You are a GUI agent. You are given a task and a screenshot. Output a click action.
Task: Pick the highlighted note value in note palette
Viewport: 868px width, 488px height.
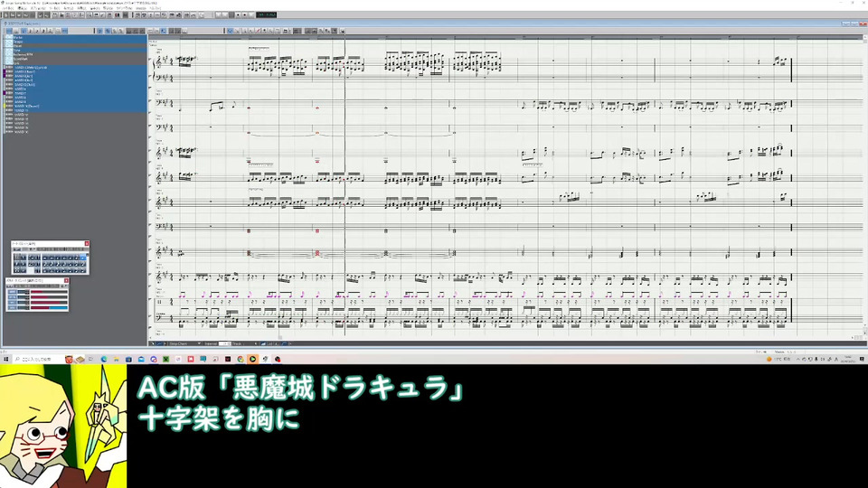(83, 258)
